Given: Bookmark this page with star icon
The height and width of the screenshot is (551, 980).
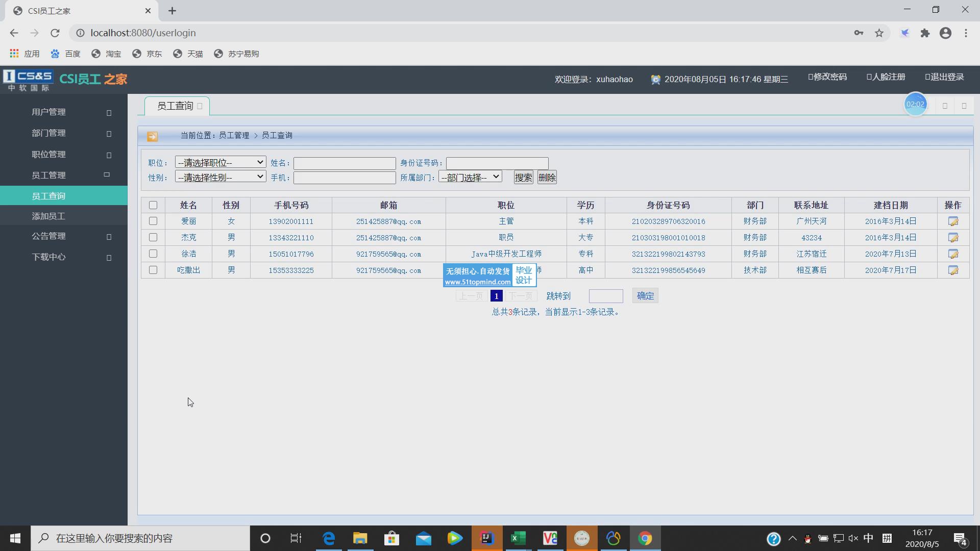Looking at the screenshot, I should click(879, 33).
